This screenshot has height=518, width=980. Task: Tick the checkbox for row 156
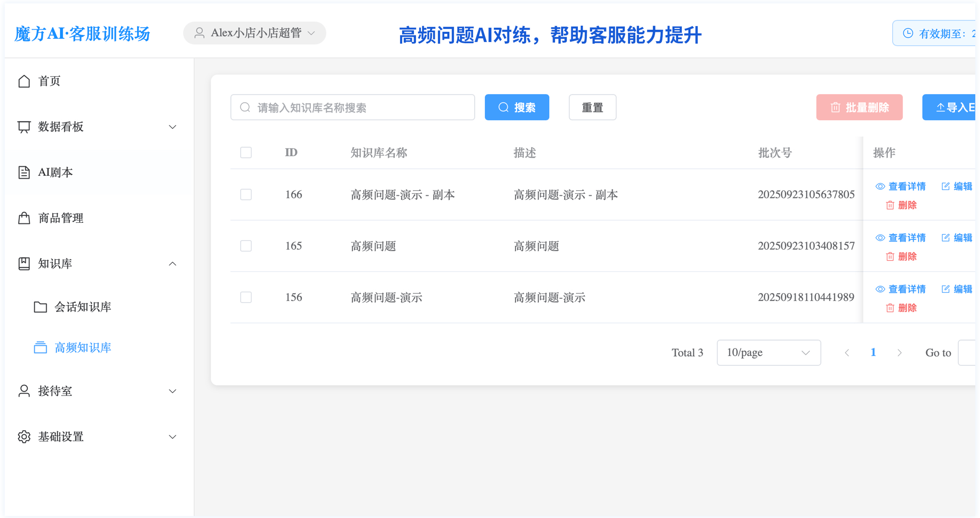tap(246, 297)
